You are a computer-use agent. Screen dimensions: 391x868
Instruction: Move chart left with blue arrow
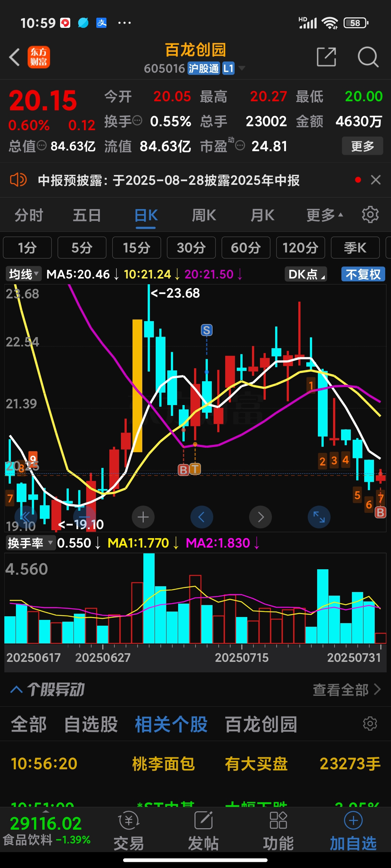[202, 517]
